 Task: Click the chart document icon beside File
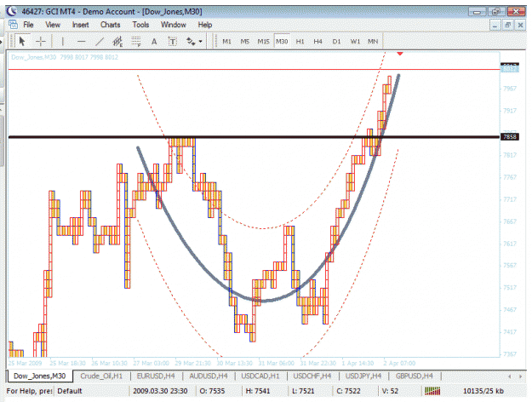point(13,25)
